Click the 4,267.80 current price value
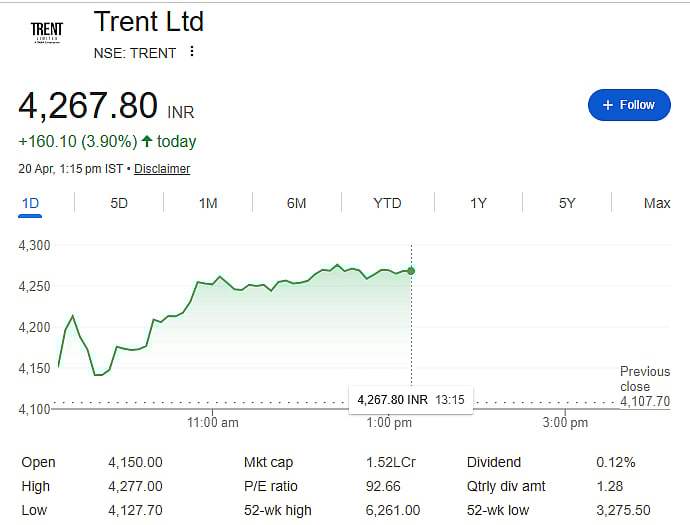The height and width of the screenshot is (525, 690). [88, 105]
